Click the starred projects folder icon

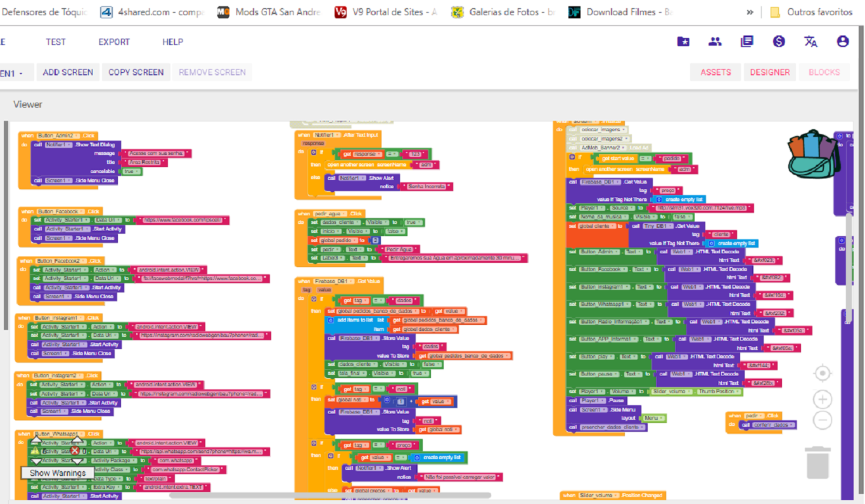pyautogui.click(x=683, y=41)
